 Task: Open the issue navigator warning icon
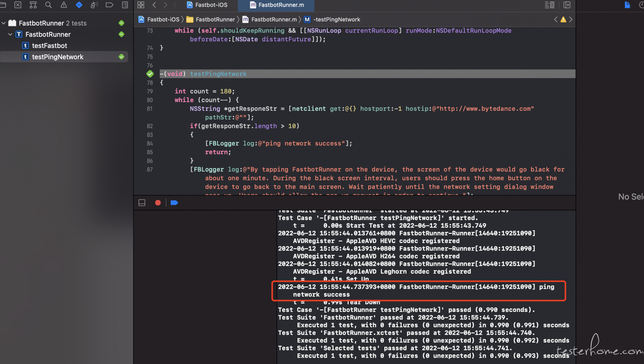(63, 5)
